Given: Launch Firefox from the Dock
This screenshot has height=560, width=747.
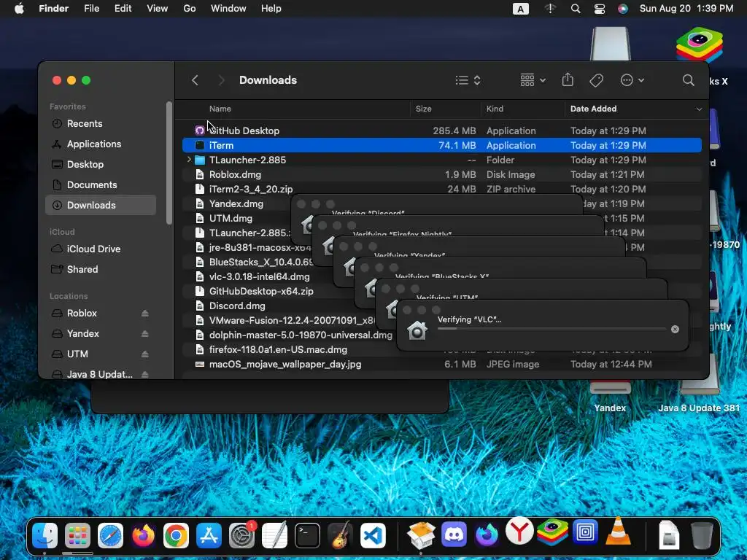Looking at the screenshot, I should [x=144, y=536].
